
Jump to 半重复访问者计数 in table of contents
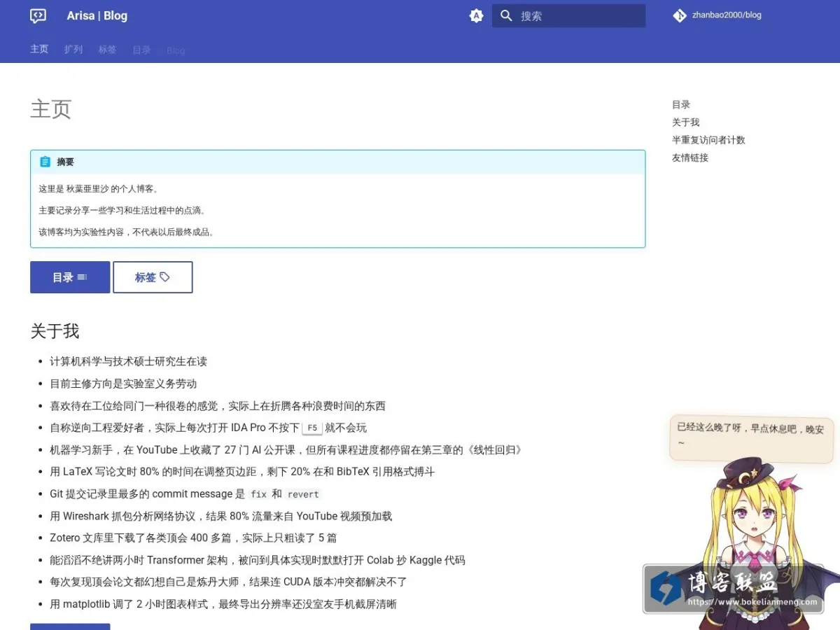708,140
